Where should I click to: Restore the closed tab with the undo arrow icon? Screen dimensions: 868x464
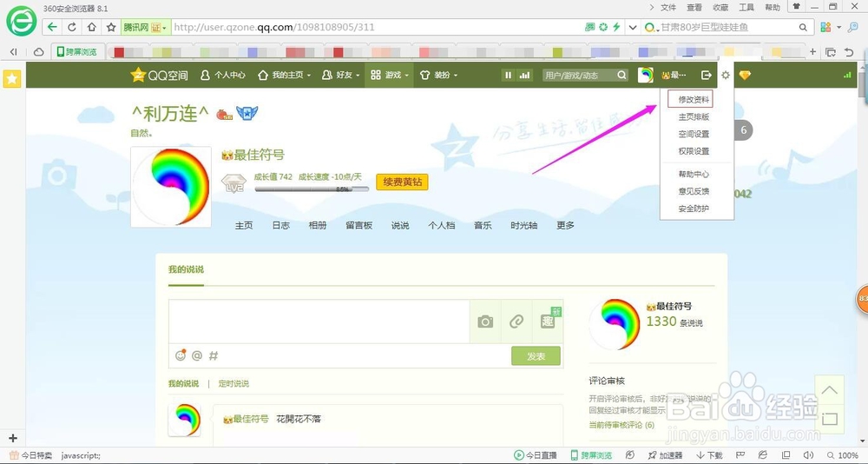click(849, 52)
